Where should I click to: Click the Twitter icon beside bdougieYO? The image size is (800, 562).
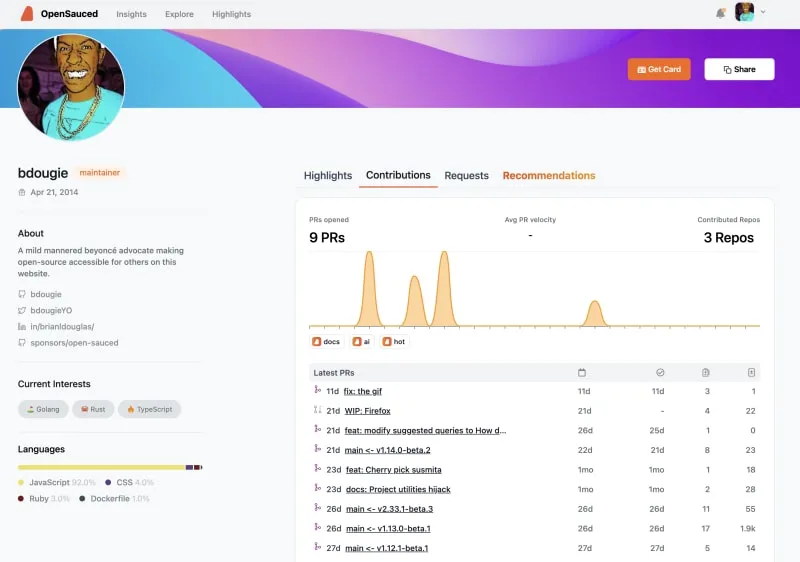point(22,311)
